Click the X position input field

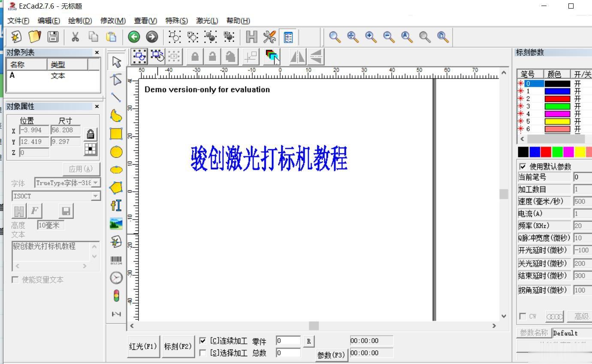(34, 130)
